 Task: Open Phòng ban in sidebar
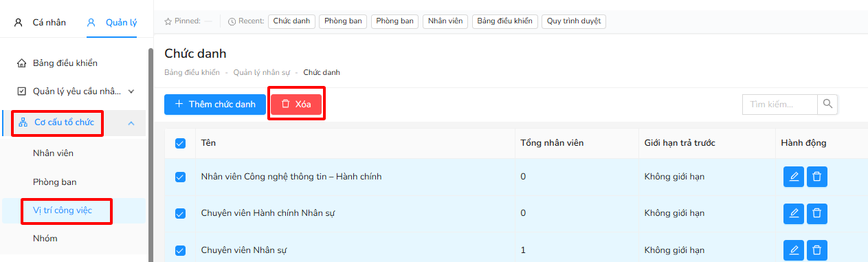[54, 182]
